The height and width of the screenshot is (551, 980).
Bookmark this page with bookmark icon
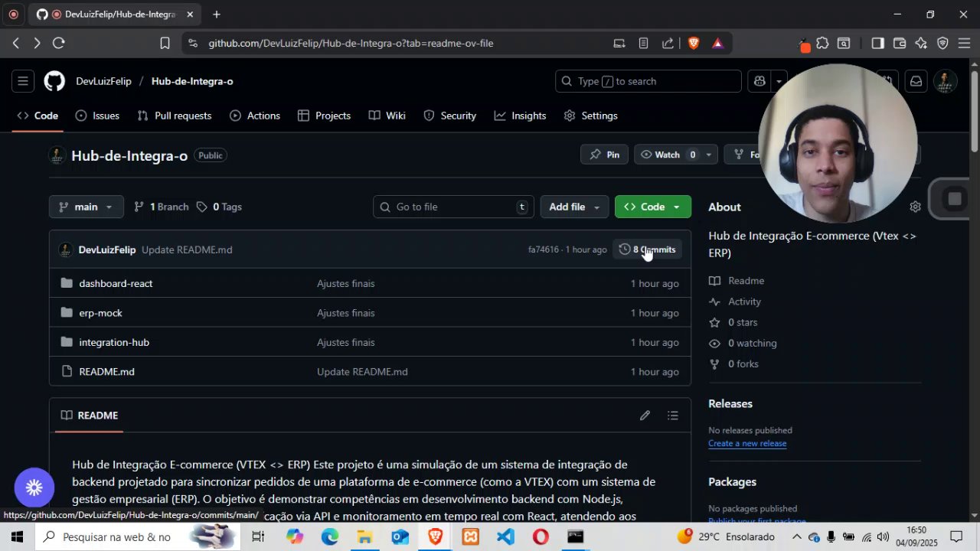(x=165, y=44)
